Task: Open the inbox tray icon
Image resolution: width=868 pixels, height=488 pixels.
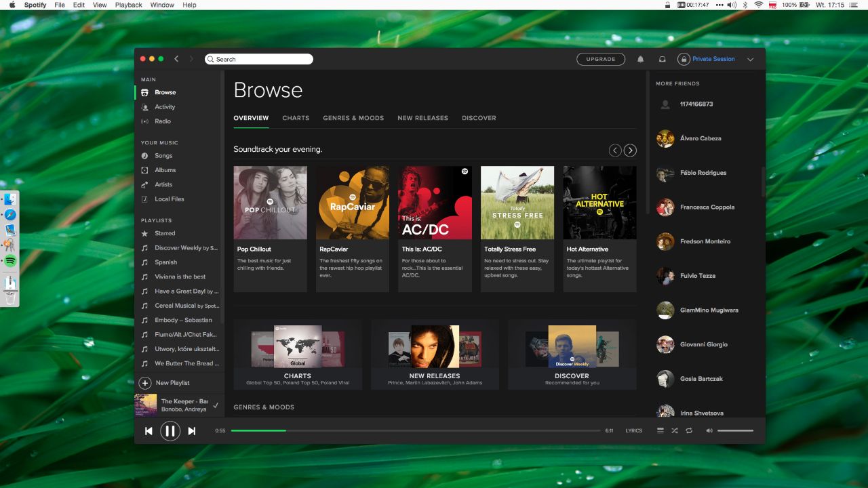Action: pyautogui.click(x=662, y=59)
